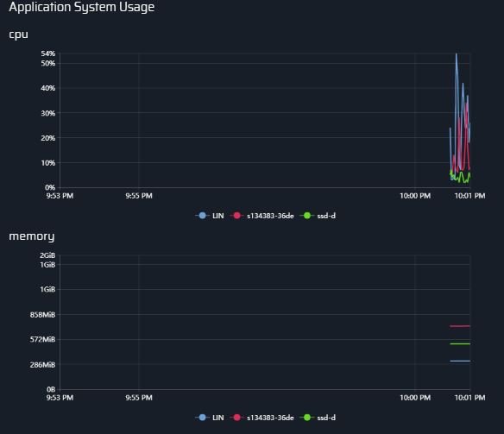Image resolution: width=504 pixels, height=434 pixels.
Task: Click blue LIN legend dot under memory chart
Action: pos(202,418)
